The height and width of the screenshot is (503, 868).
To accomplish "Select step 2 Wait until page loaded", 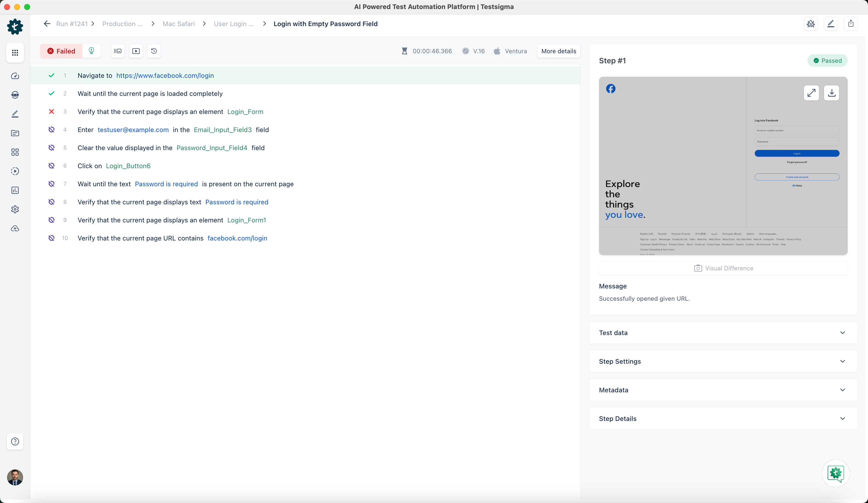I will click(x=305, y=94).
